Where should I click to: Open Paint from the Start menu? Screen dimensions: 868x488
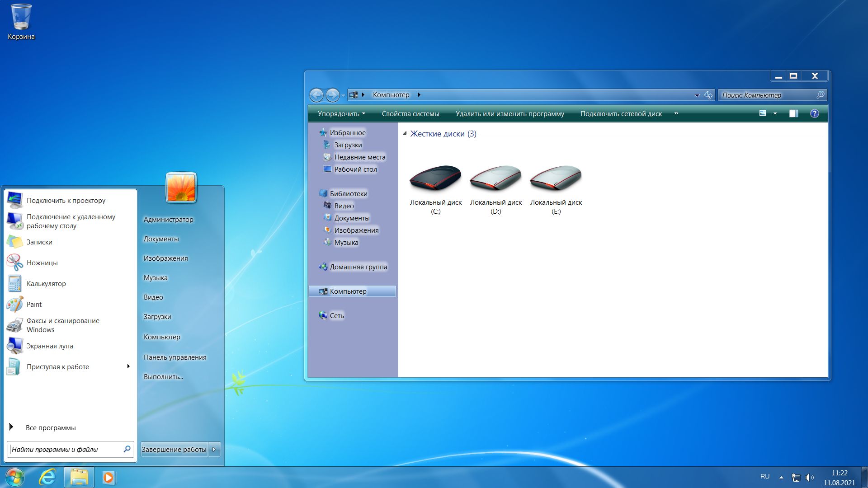point(34,305)
